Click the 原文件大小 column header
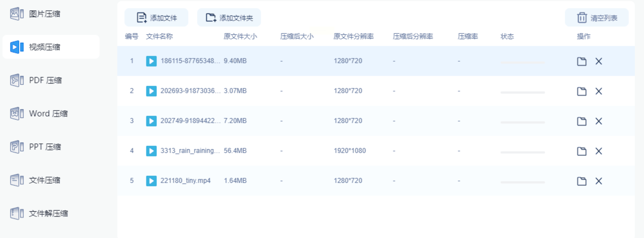The height and width of the screenshot is (238, 644). point(240,36)
